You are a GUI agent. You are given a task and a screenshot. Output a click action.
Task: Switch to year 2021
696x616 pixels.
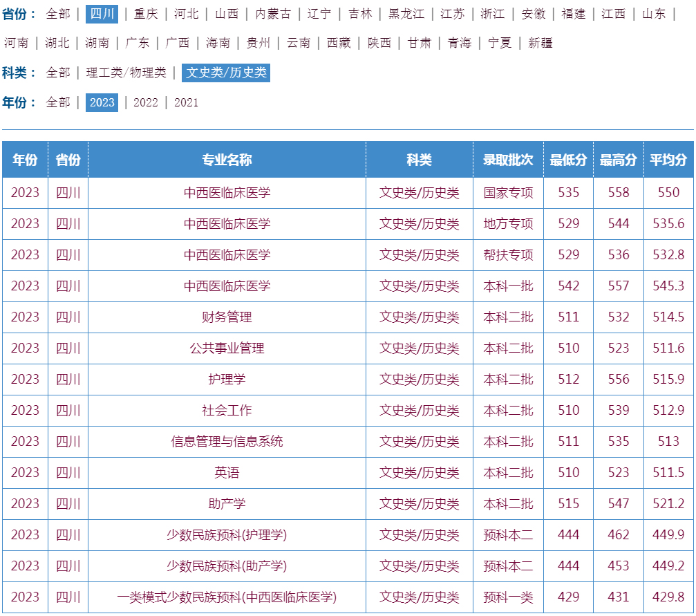coord(186,102)
